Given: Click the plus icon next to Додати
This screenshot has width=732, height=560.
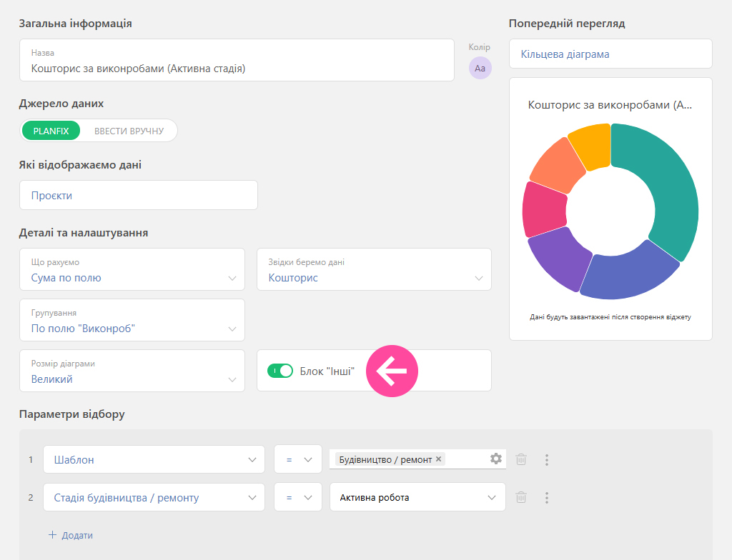Looking at the screenshot, I should (x=52, y=535).
